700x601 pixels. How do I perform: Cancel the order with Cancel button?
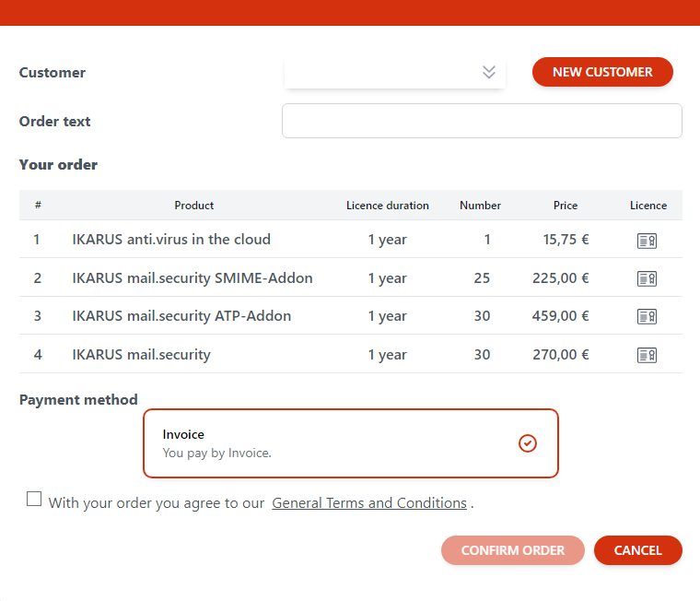[637, 550]
